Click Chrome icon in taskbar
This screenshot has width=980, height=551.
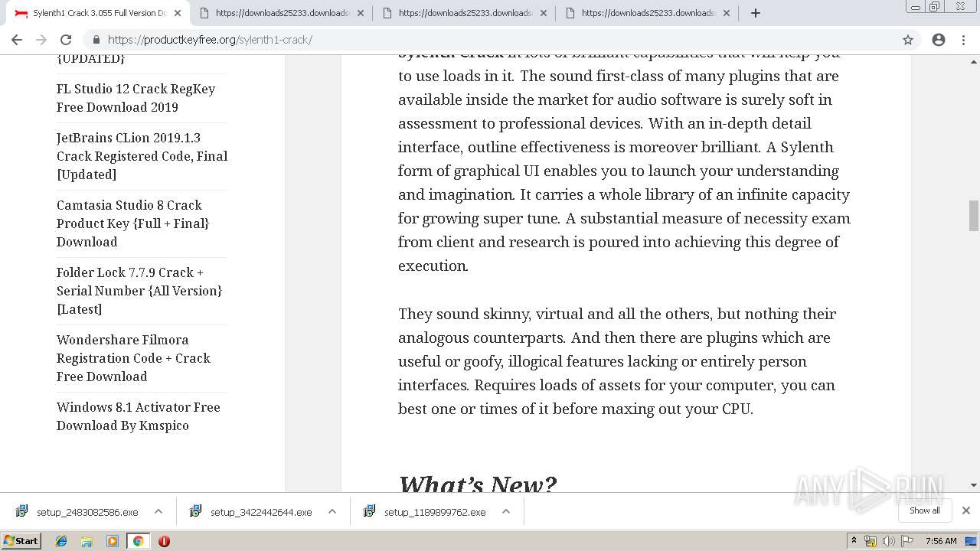(138, 541)
